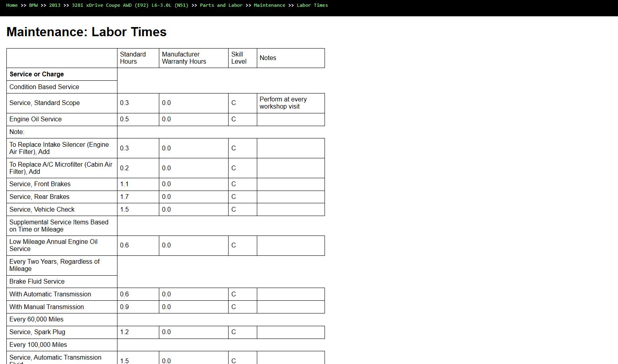Viewport: 618px width, 364px height.
Task: Click the 'Low Mileage Annual Engine Oil Service' label
Action: 53,245
